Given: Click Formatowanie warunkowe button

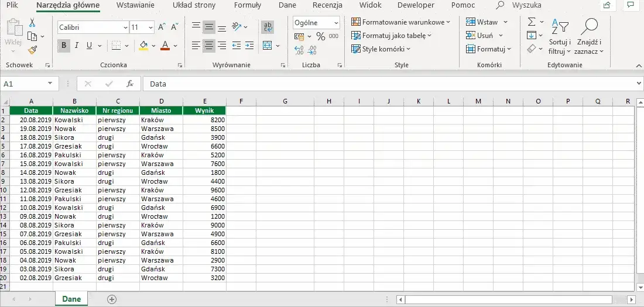Looking at the screenshot, I should [400, 22].
